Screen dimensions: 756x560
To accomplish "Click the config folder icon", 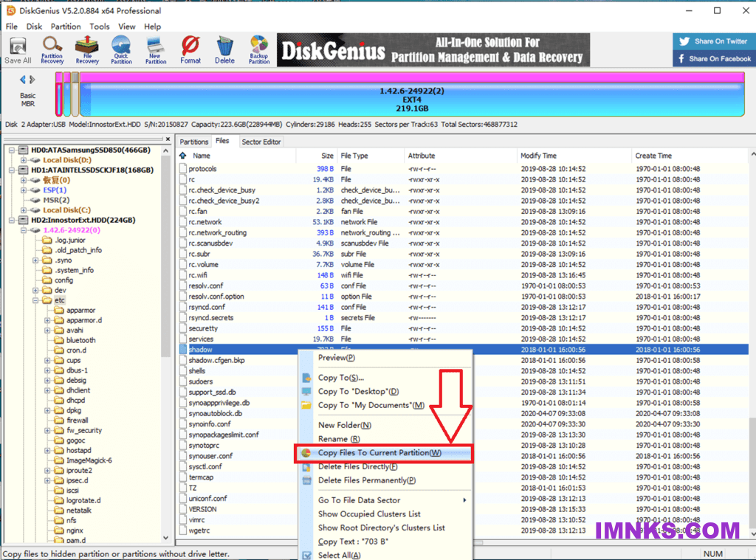I will click(x=47, y=280).
